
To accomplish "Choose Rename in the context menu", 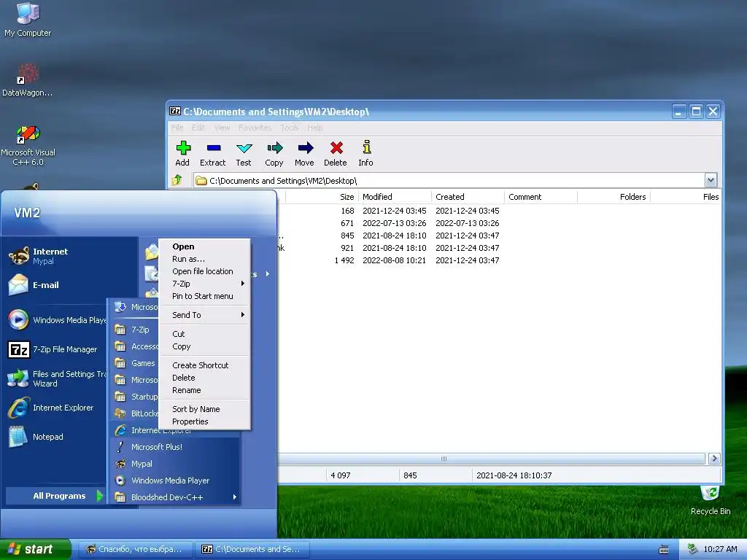I will 204,390.
